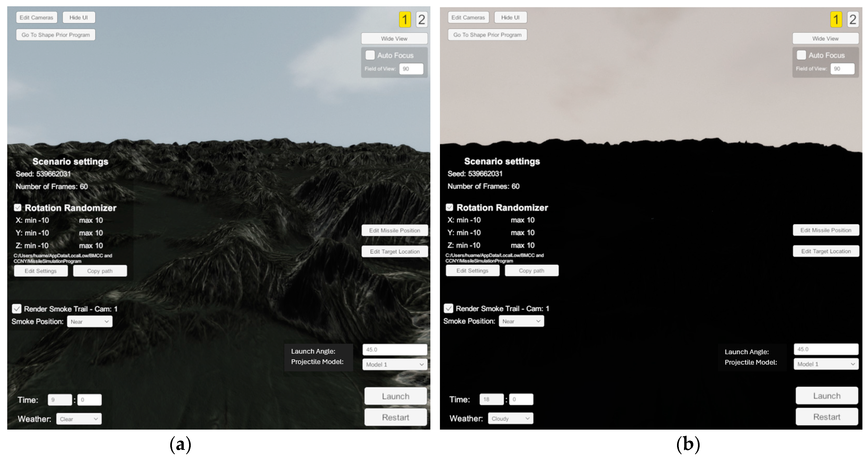The height and width of the screenshot is (458, 868).
Task: Toggle Render Smoke Trail checkbox in right panel
Action: [x=449, y=309]
